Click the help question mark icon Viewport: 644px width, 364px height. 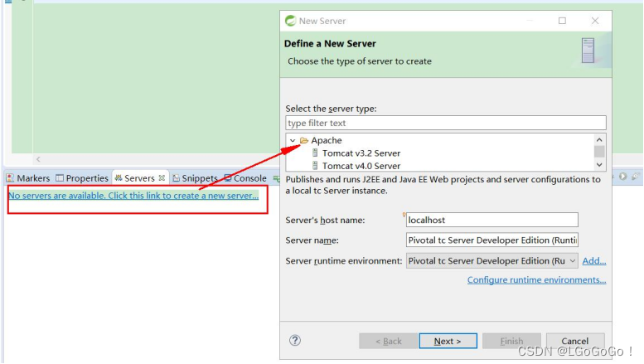(x=295, y=340)
